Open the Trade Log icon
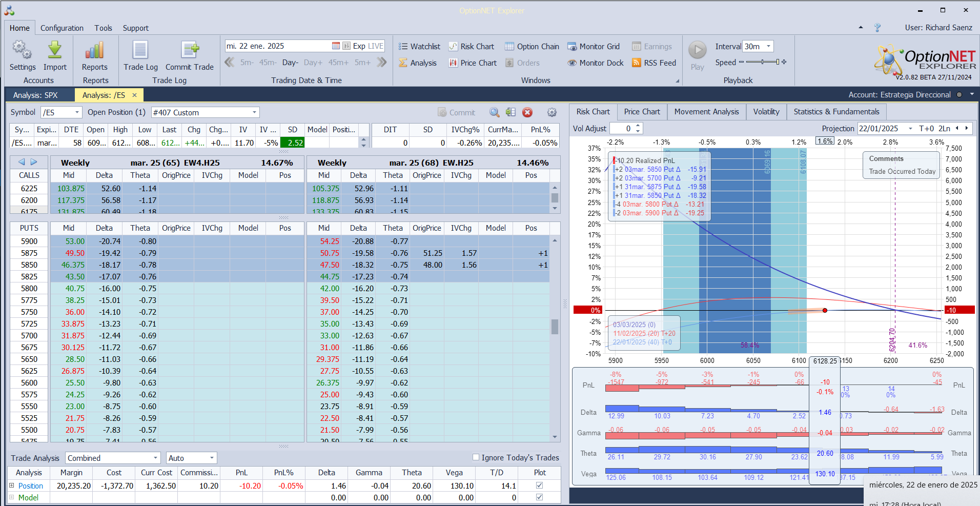The image size is (980, 506). [140, 51]
